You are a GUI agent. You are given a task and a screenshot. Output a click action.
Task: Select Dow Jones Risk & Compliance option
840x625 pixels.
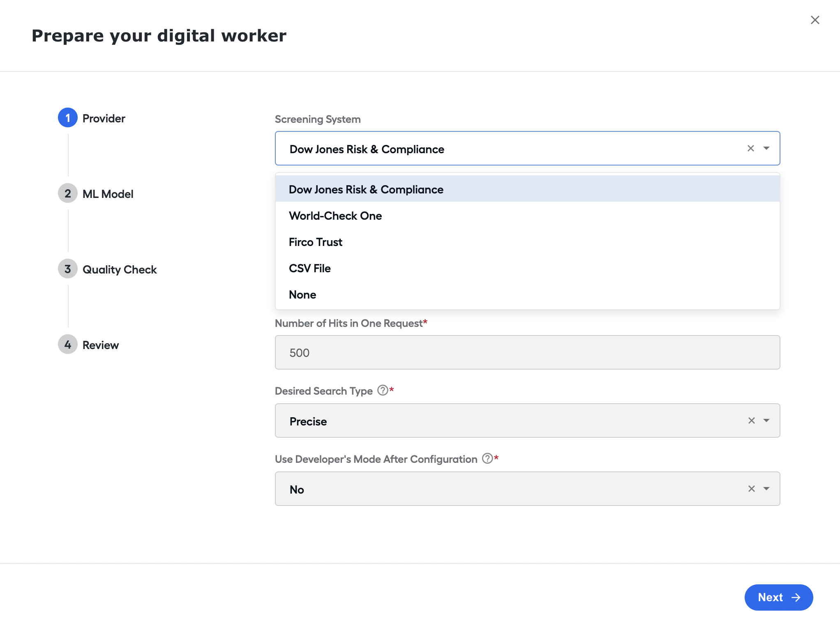point(527,189)
